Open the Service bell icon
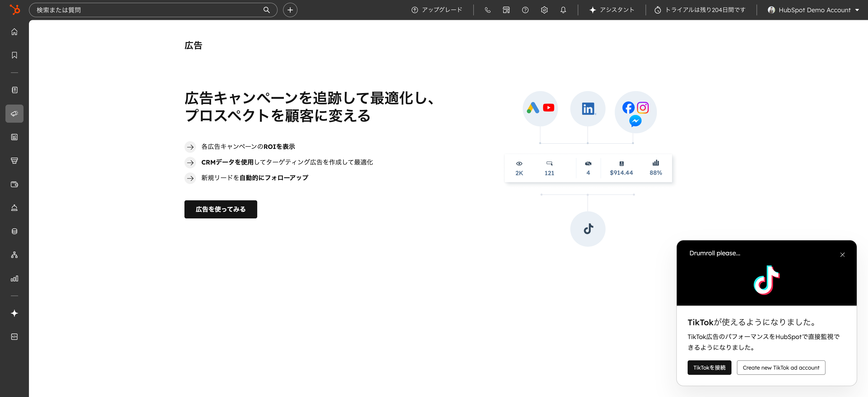868x397 pixels. [14, 208]
